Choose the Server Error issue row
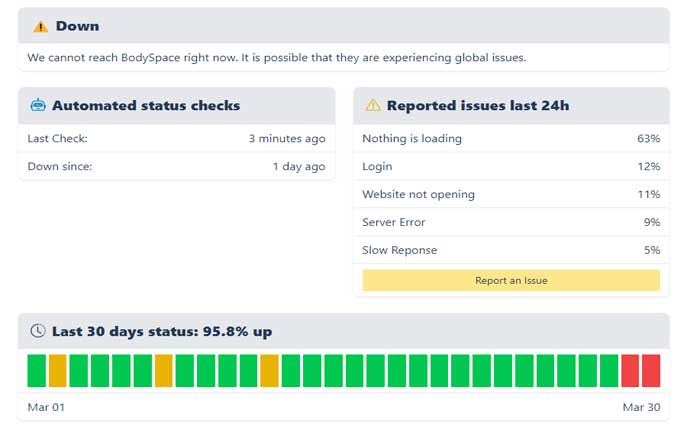The image size is (700, 430). 511,222
